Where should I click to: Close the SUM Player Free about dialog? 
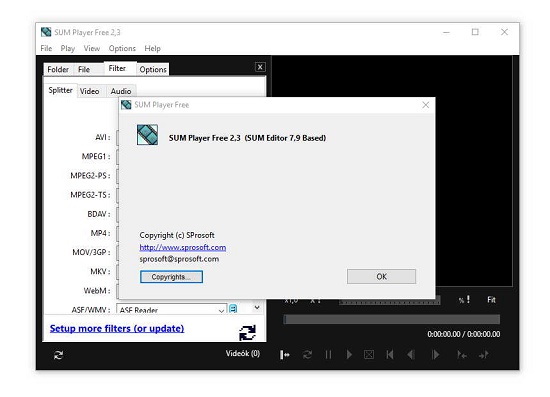(425, 105)
